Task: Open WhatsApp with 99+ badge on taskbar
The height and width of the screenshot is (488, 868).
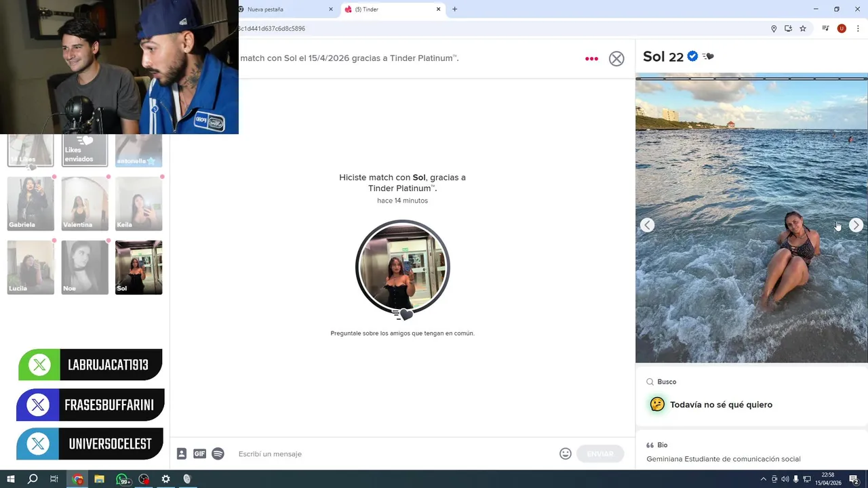Action: pos(123,479)
